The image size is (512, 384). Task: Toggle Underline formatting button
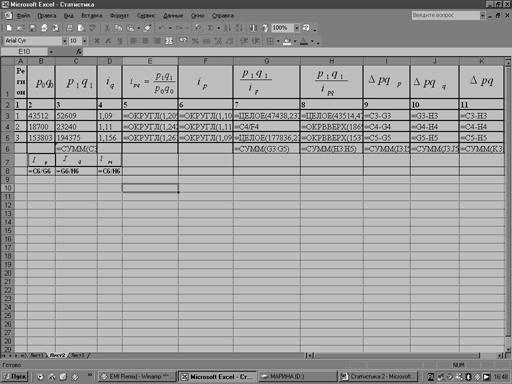pos(119,41)
